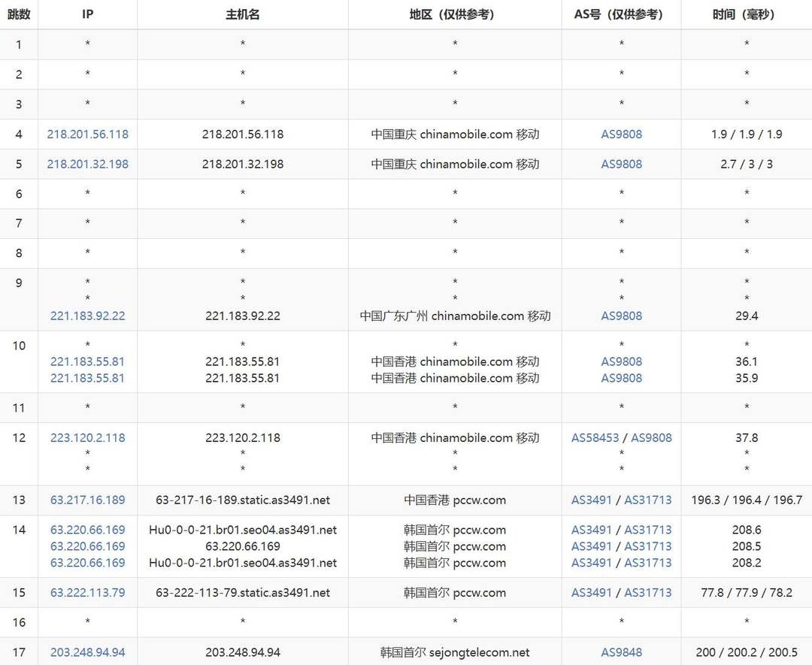Click AS9808 link in the 36.1 ms row
This screenshot has width=812, height=665.
(622, 361)
